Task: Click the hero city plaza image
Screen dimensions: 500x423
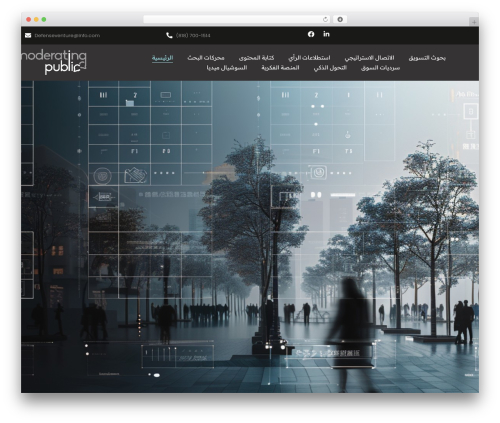Action: pyautogui.click(x=250, y=237)
